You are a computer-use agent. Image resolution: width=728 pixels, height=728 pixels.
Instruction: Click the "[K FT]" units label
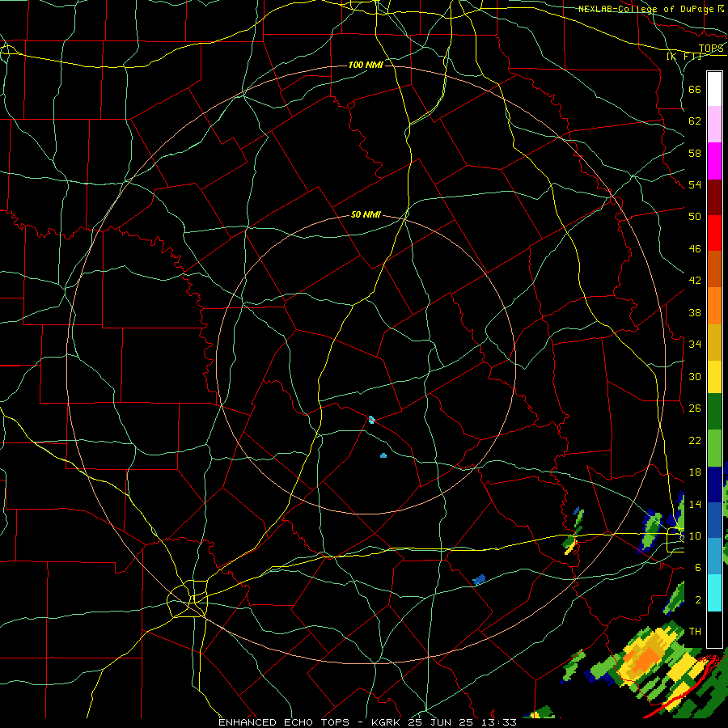(x=684, y=57)
